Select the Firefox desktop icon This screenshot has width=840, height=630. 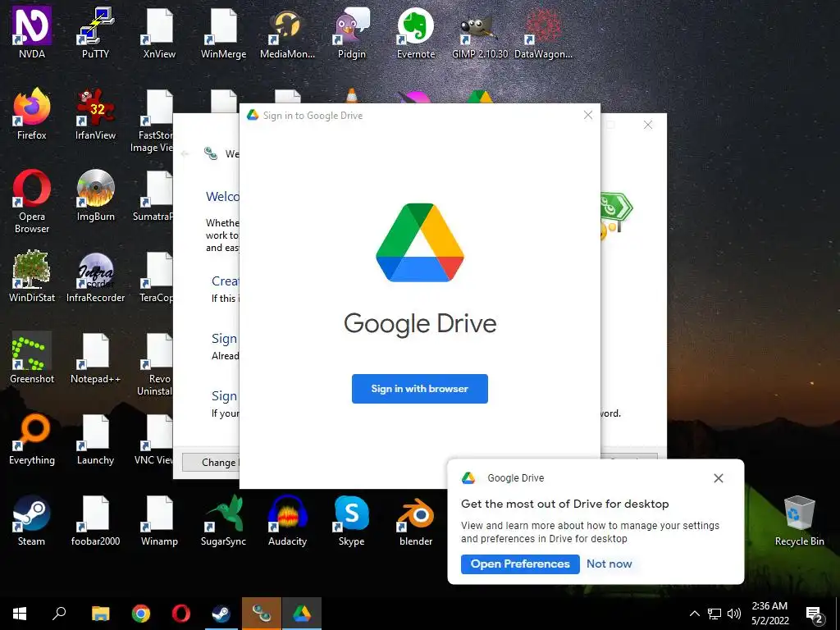click(32, 114)
